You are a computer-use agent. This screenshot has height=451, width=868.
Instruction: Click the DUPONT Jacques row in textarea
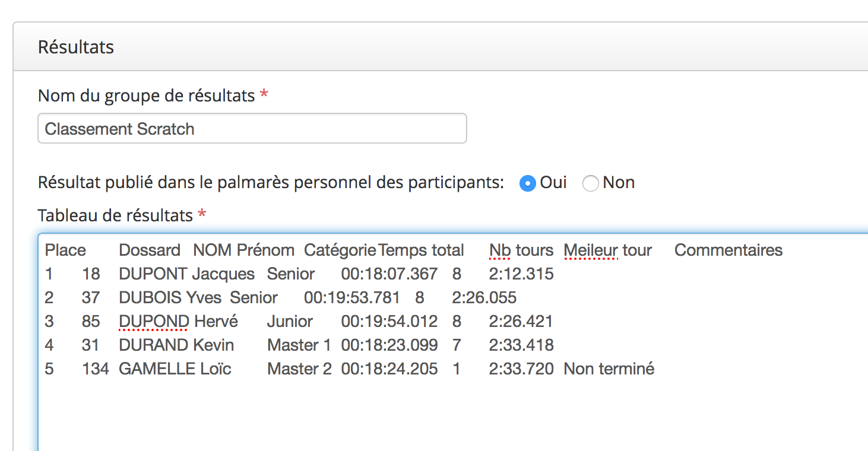299,274
